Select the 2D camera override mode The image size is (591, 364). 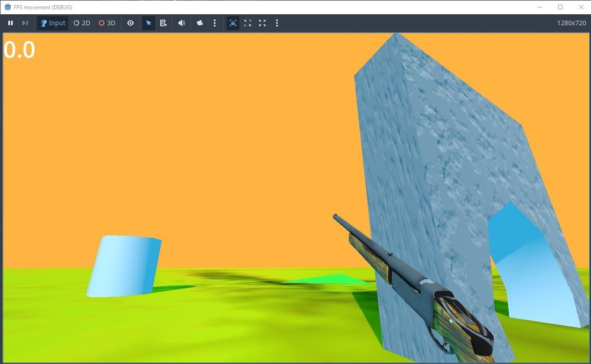[82, 23]
